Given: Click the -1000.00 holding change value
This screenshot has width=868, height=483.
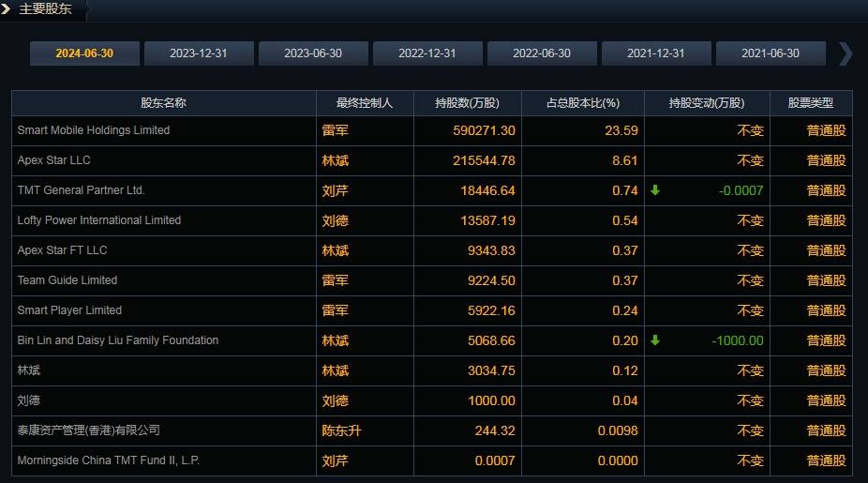Looking at the screenshot, I should pos(738,340).
